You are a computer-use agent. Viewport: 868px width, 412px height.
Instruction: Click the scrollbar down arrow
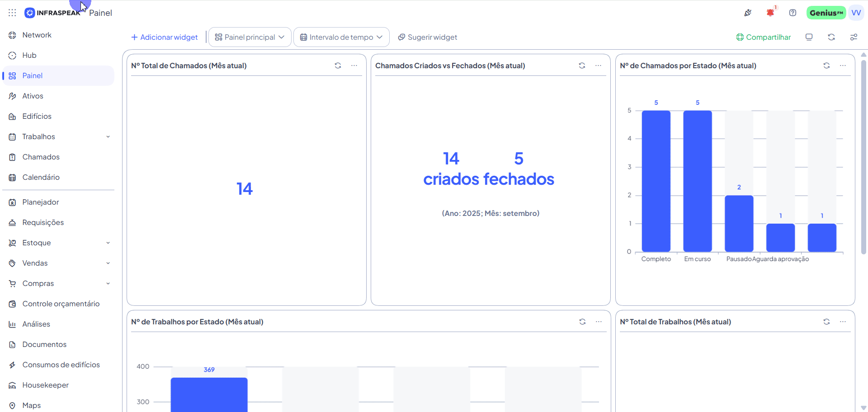(863, 407)
